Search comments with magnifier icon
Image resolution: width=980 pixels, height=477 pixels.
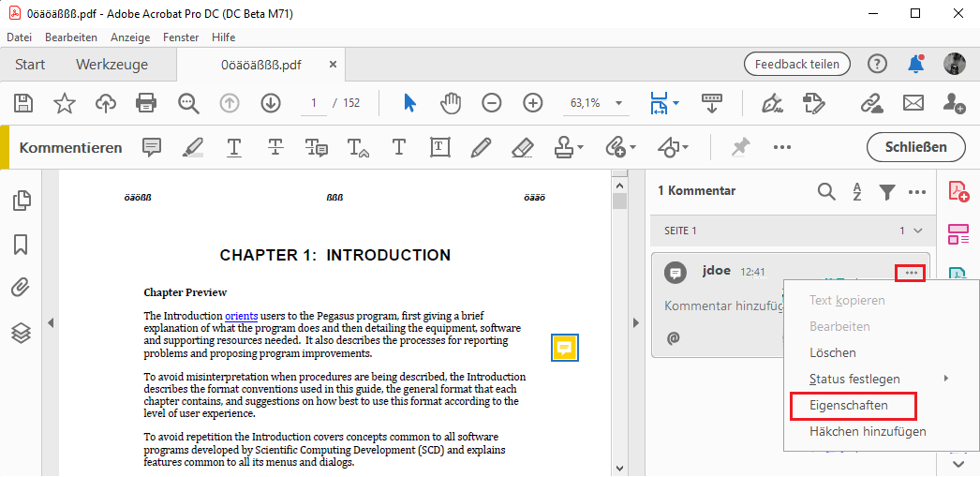pyautogui.click(x=826, y=191)
